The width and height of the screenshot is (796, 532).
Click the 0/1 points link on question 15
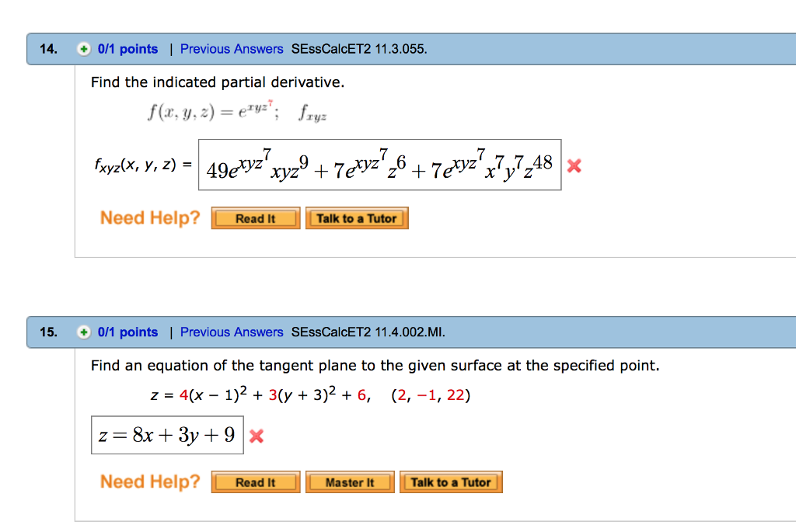click(x=127, y=332)
